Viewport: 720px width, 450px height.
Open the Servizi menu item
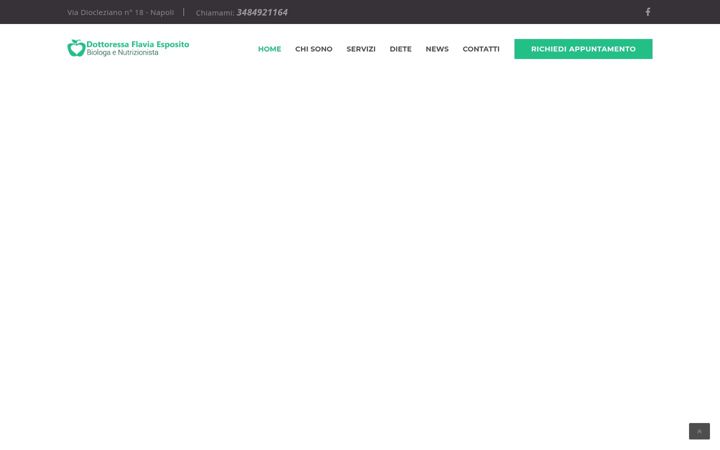pyautogui.click(x=361, y=49)
